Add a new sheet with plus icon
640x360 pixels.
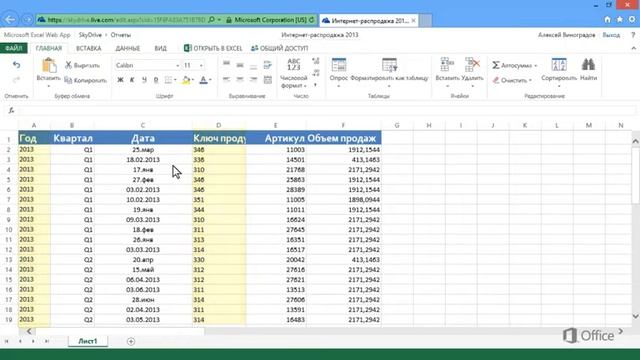coord(131,341)
